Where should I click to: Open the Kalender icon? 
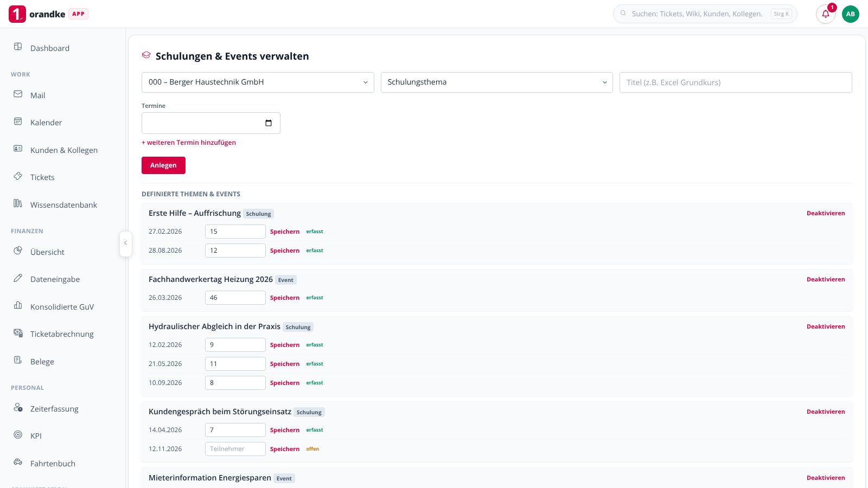(x=18, y=121)
